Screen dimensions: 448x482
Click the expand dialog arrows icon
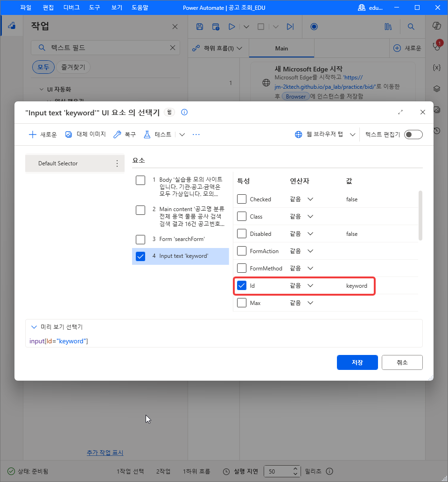click(x=400, y=112)
